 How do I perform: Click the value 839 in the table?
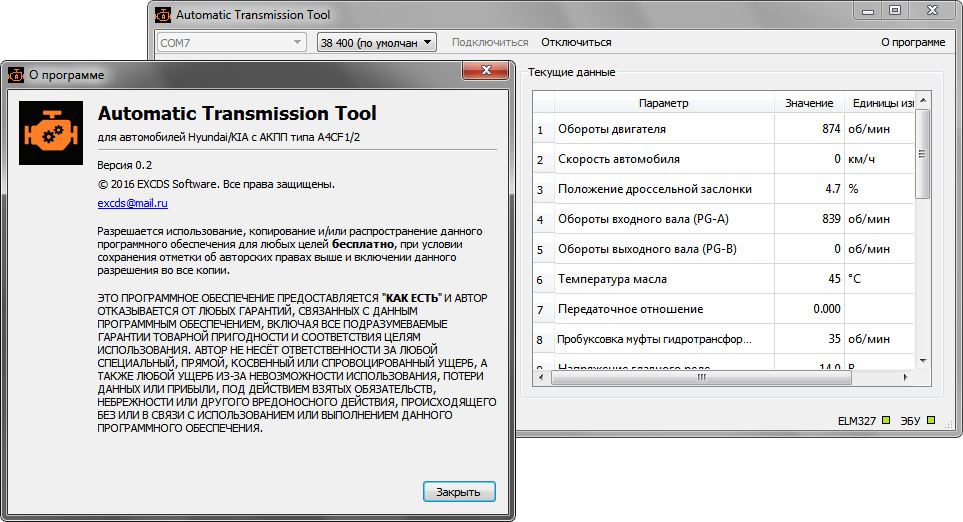pyautogui.click(x=831, y=219)
